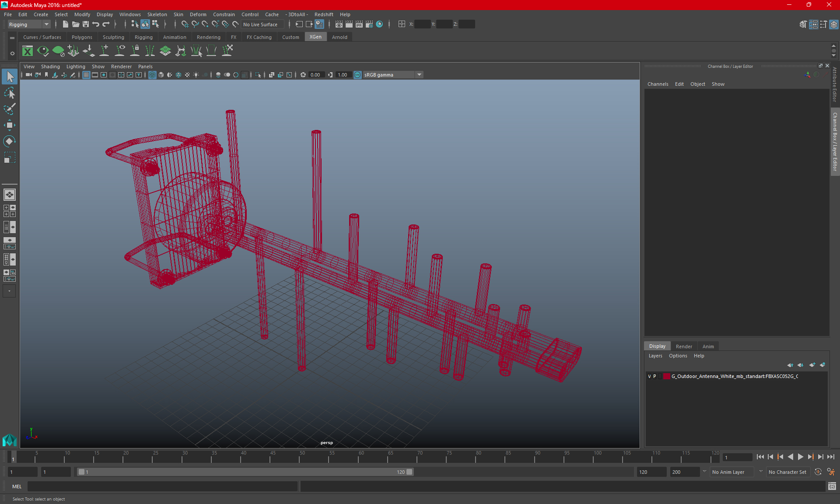840x504 pixels.
Task: Click the Undo arrow icon
Action: pos(96,24)
